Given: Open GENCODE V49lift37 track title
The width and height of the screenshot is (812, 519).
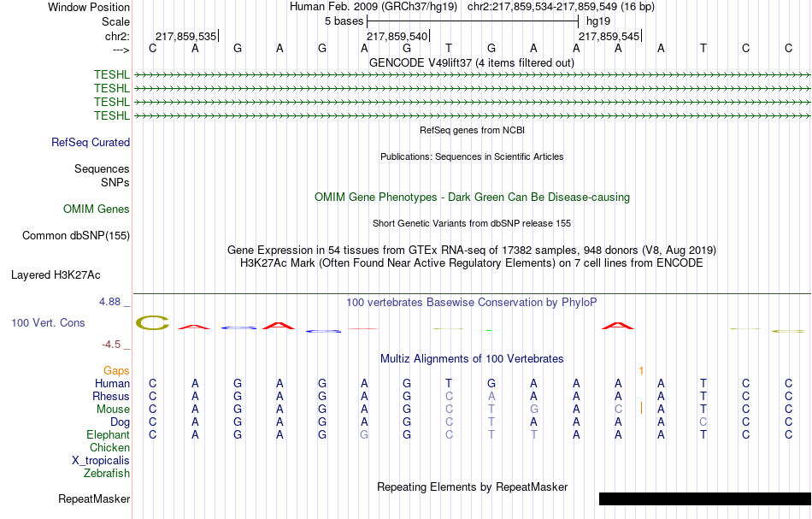Looking at the screenshot, I should 472,62.
